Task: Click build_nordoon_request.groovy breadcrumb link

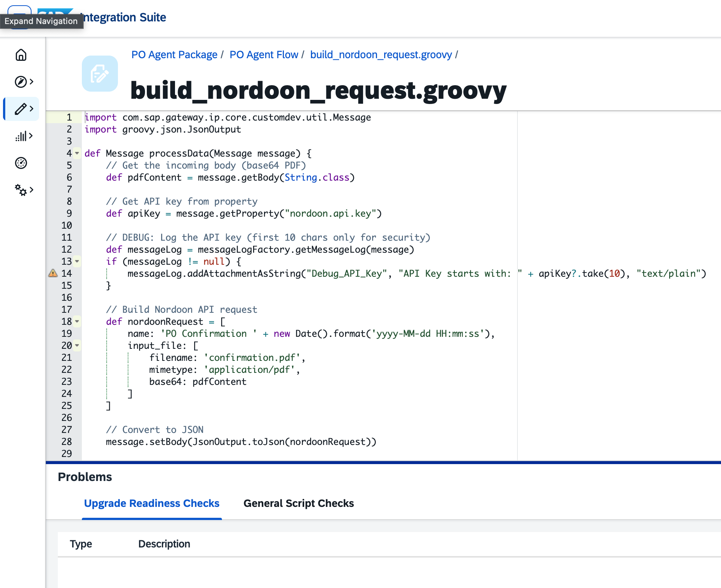Action: tap(381, 55)
